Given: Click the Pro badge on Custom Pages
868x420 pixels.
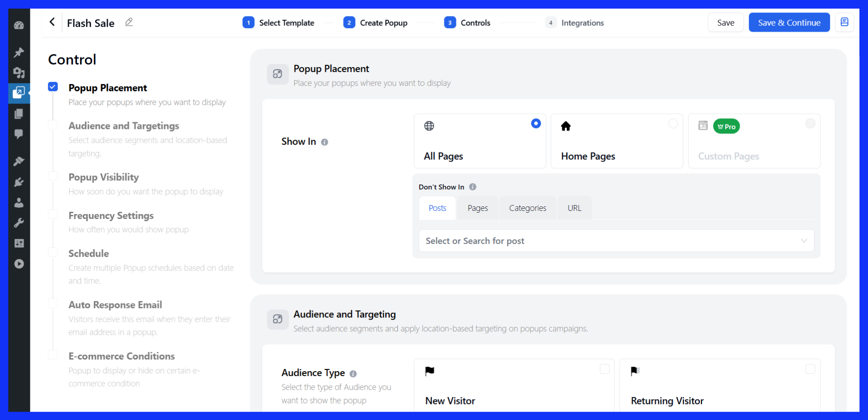Looking at the screenshot, I should [x=727, y=126].
